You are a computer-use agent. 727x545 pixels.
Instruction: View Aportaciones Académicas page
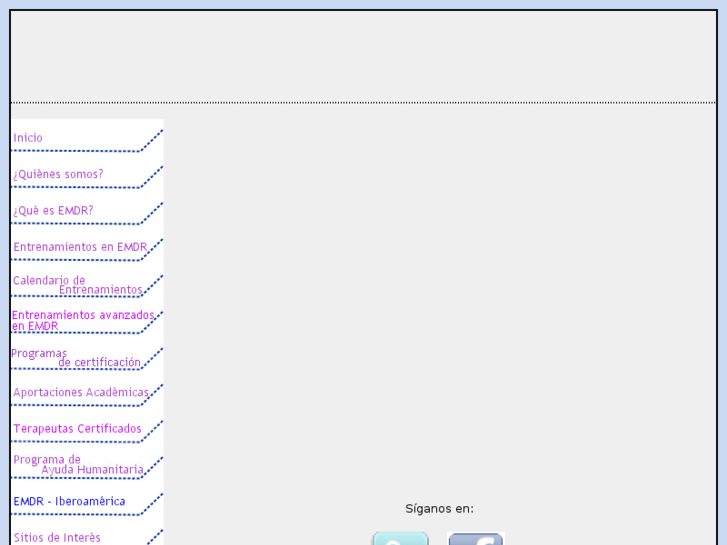[x=81, y=392]
